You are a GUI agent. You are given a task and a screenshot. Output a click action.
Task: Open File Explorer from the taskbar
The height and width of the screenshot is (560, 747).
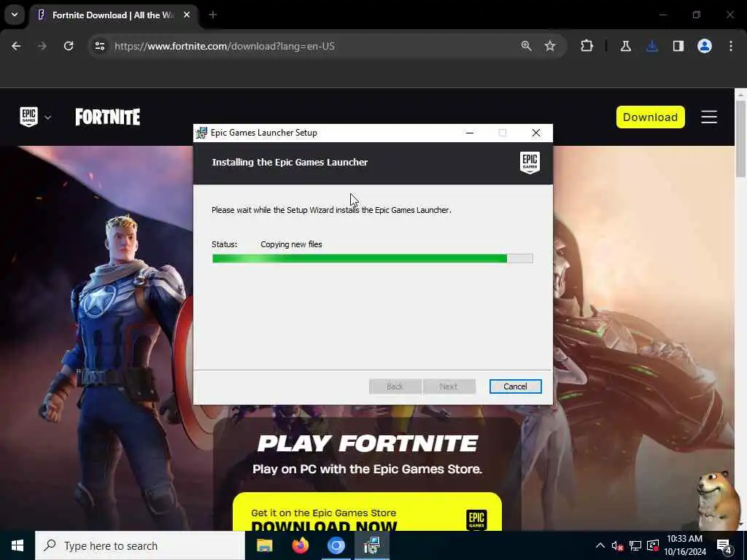[264, 545]
